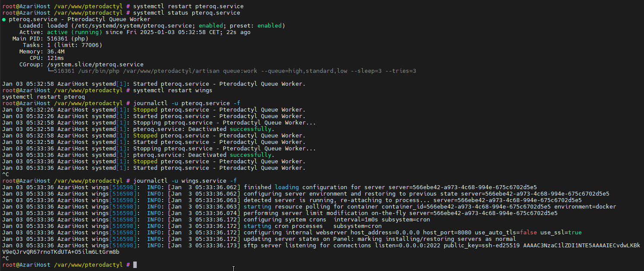Click the 'host_port=8080' field
Image resolution: width=644 pixels, height=271 pixels.
tap(447, 232)
